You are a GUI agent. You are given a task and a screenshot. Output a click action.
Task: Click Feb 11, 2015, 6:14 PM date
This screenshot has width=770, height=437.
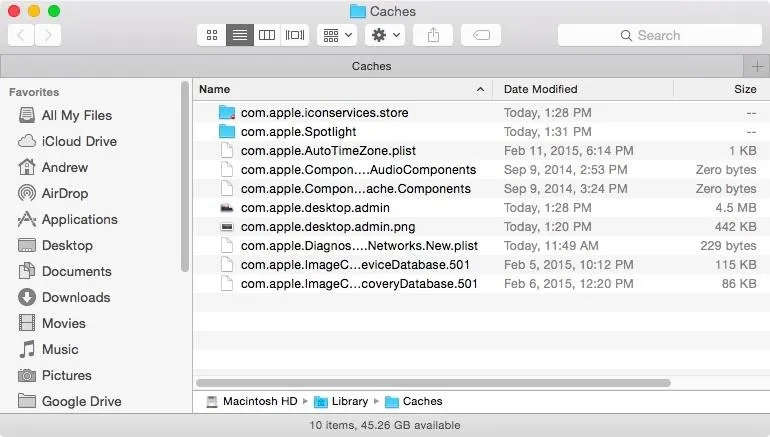pos(569,151)
